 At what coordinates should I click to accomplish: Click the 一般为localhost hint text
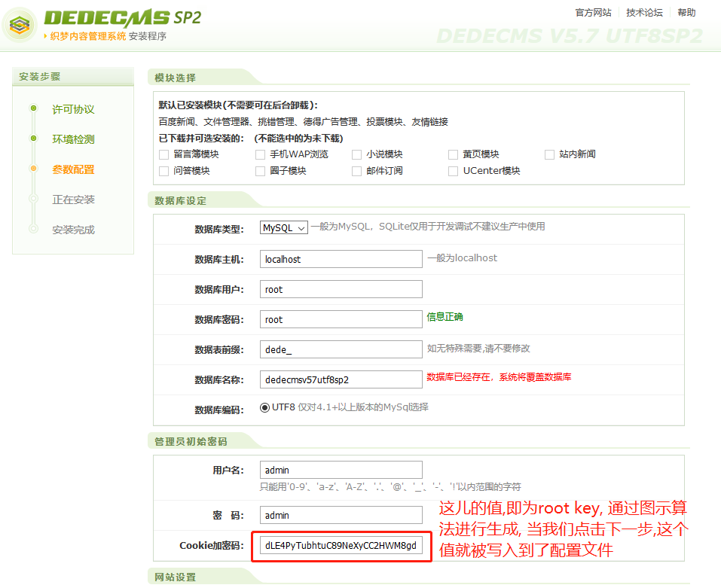coord(462,258)
